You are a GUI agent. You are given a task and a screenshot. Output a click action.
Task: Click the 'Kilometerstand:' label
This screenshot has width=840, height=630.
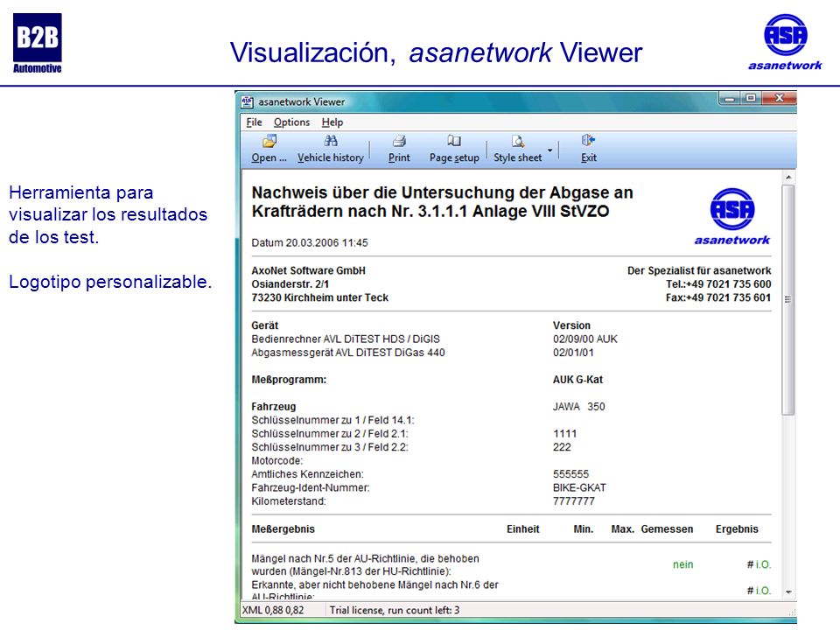coord(289,500)
